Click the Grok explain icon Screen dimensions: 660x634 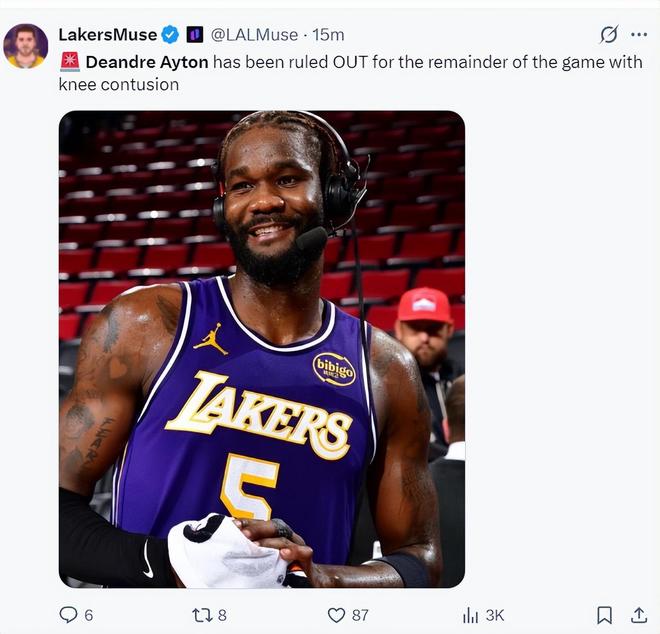pyautogui.click(x=608, y=35)
